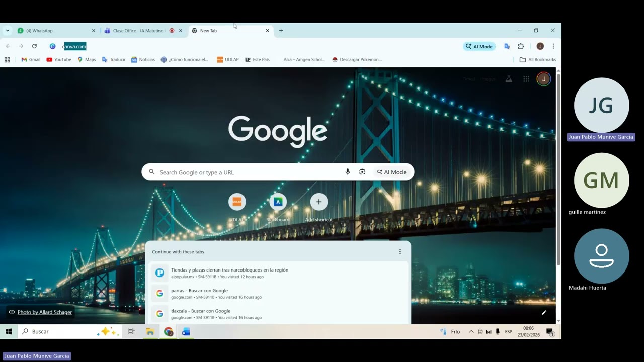Image resolution: width=644 pixels, height=362 pixels.
Task: Switch to the Clase Office tab
Action: tap(143, 31)
